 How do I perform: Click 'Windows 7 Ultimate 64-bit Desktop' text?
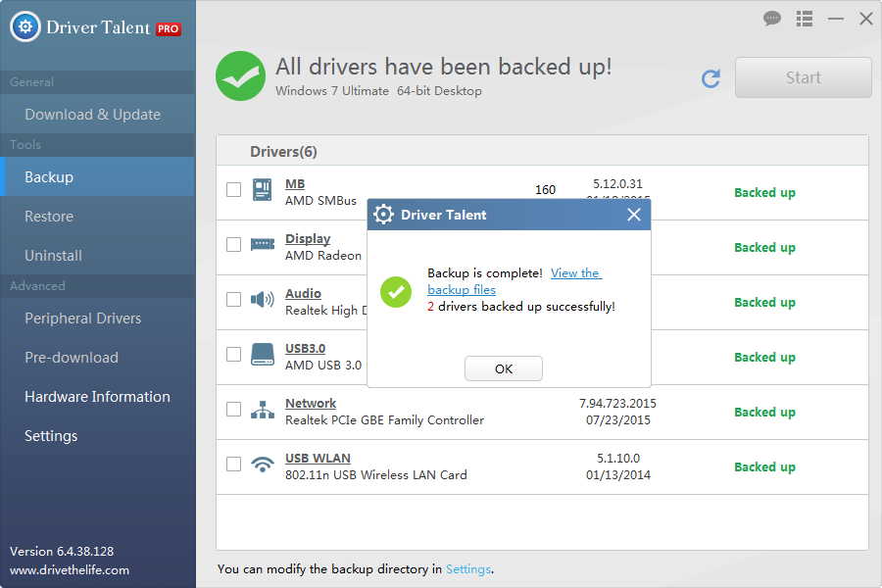point(378,90)
